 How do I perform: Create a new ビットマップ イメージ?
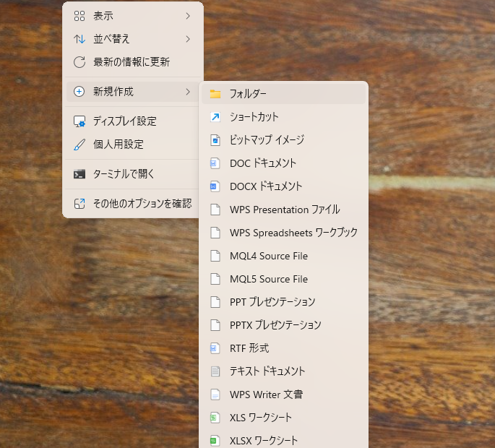point(283,140)
